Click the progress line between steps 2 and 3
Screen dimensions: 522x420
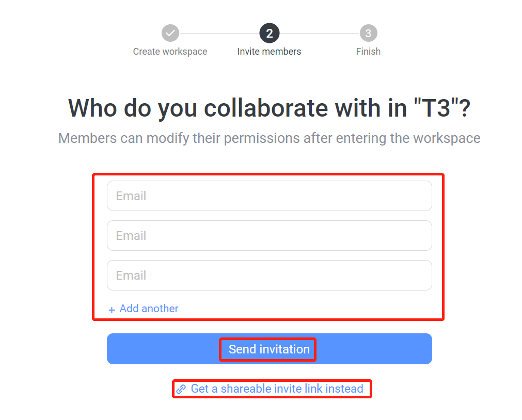[x=320, y=34]
